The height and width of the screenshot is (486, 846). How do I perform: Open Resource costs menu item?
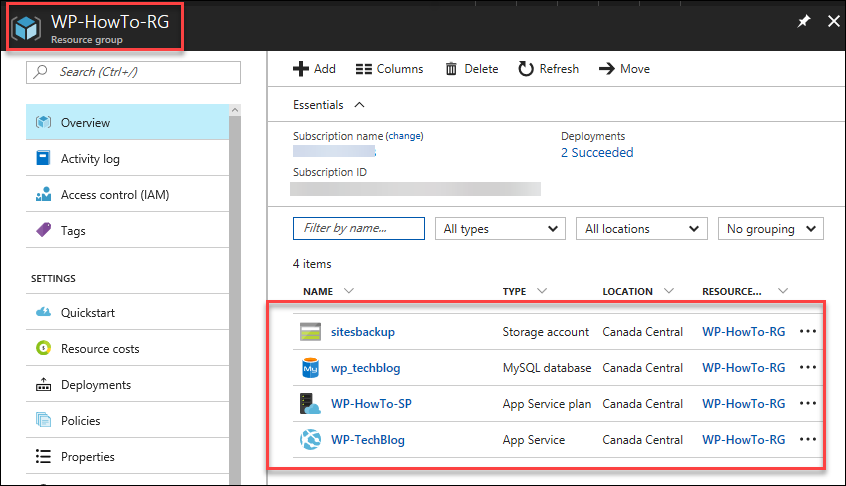click(x=127, y=348)
